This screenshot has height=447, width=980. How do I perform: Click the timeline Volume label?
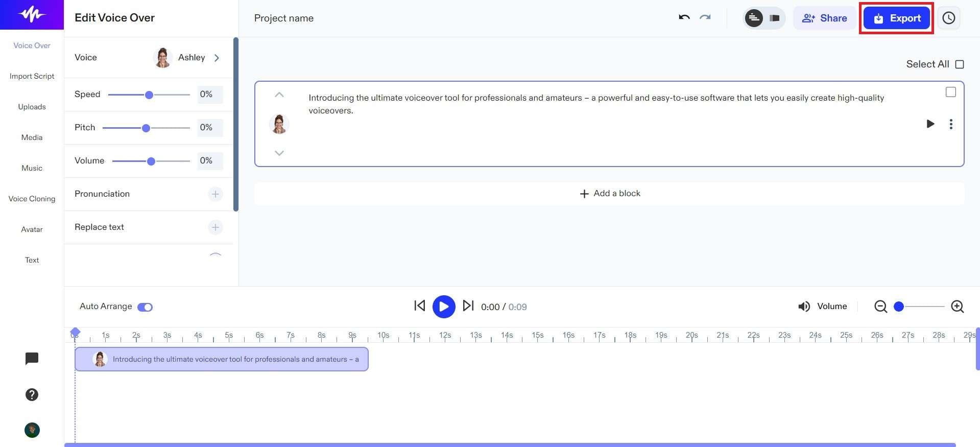click(x=832, y=306)
